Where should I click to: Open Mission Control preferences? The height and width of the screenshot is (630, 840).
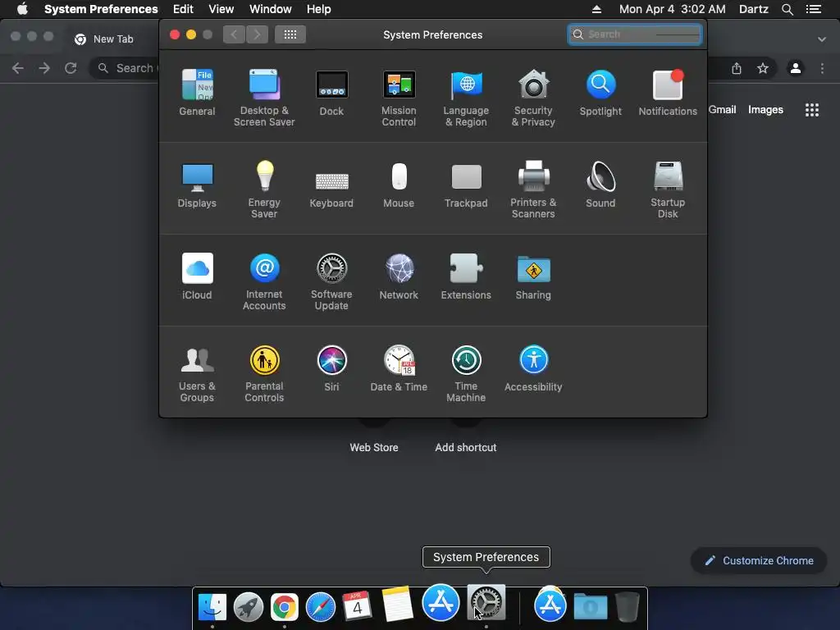[x=399, y=98]
